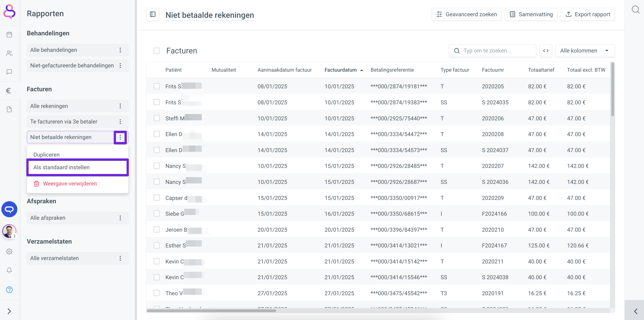The image size is (644, 320).
Task: Tick the checkbox for the Jeroen B invoice
Action: [156, 229]
